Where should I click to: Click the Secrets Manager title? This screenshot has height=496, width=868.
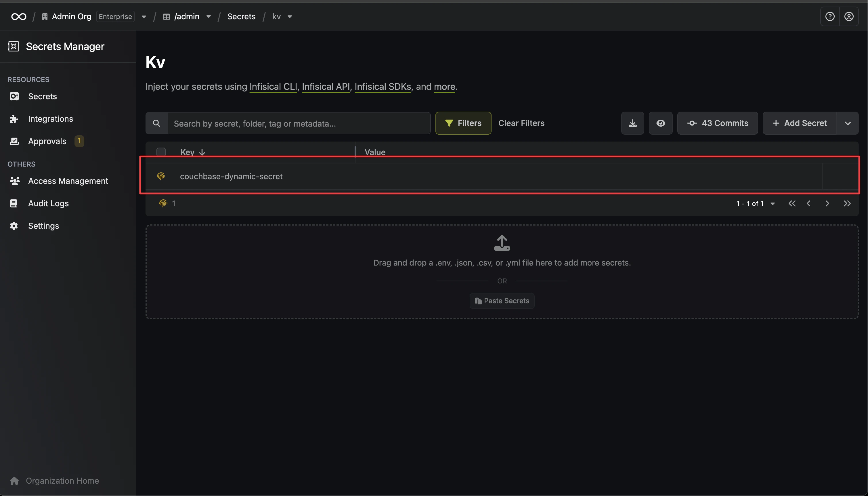tap(65, 46)
